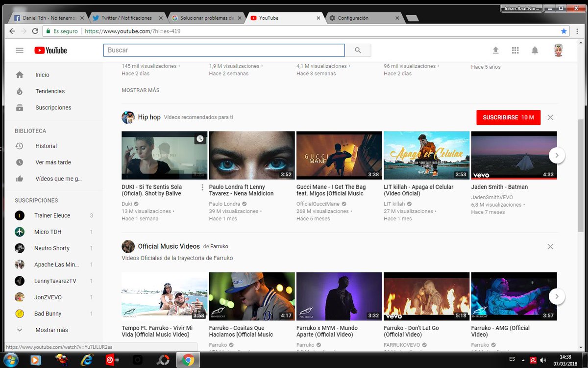Reload the page
This screenshot has width=588, height=368.
coord(35,31)
